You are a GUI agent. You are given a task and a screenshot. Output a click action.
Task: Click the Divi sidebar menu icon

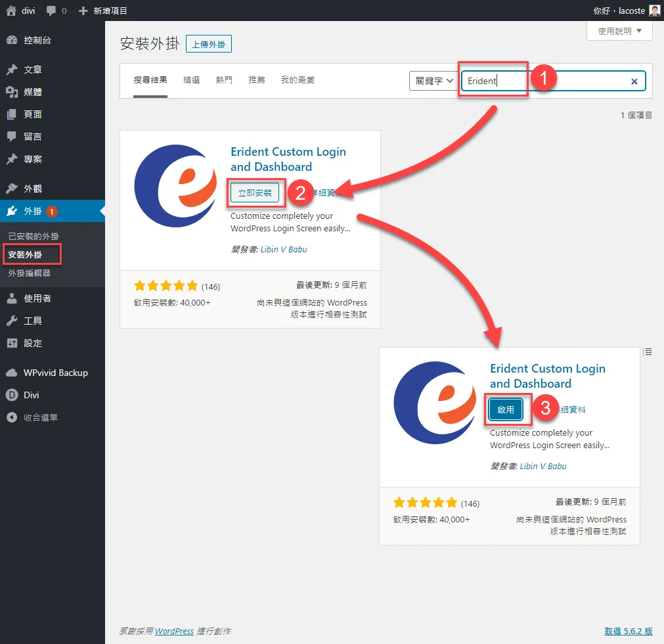pyautogui.click(x=12, y=395)
